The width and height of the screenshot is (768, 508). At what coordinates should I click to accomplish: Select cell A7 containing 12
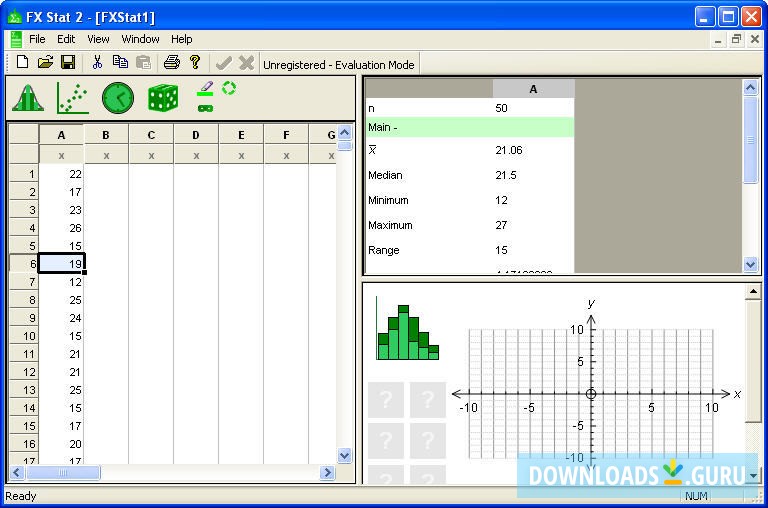click(x=61, y=282)
